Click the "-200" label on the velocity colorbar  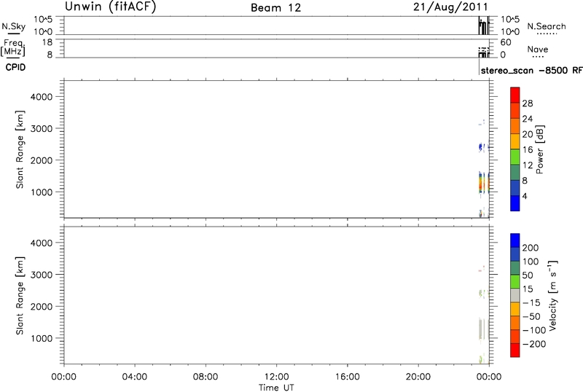(534, 344)
